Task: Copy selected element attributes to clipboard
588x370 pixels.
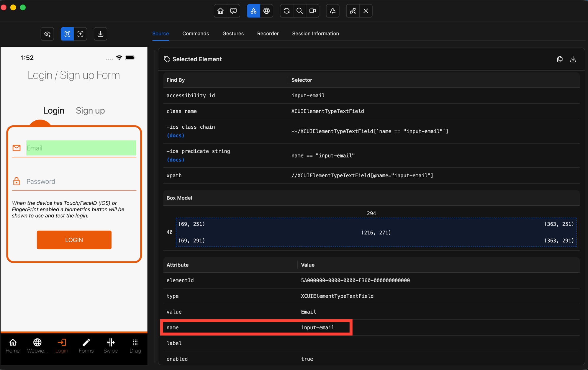Action: pos(560,59)
